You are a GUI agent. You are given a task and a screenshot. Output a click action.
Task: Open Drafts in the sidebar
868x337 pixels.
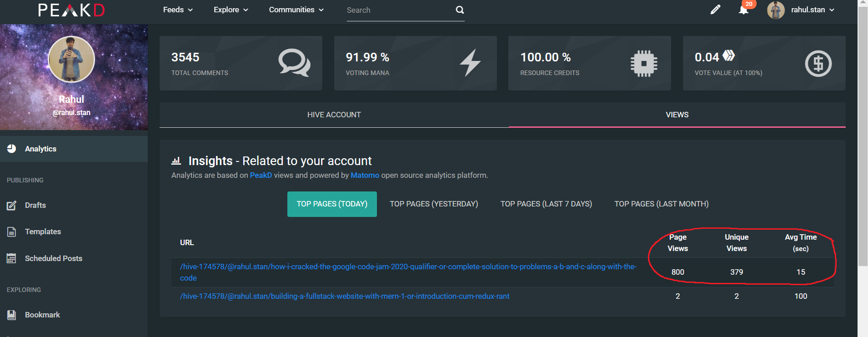click(74, 206)
